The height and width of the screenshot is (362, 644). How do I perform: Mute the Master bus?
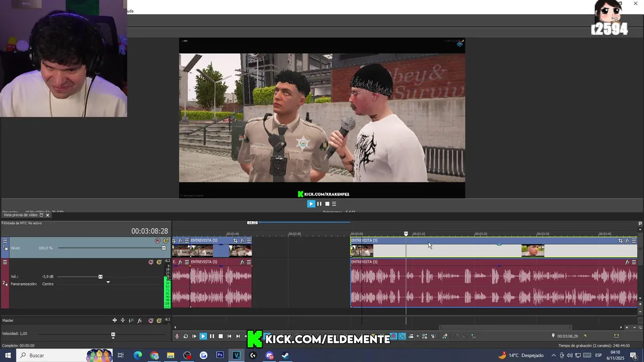(151, 320)
